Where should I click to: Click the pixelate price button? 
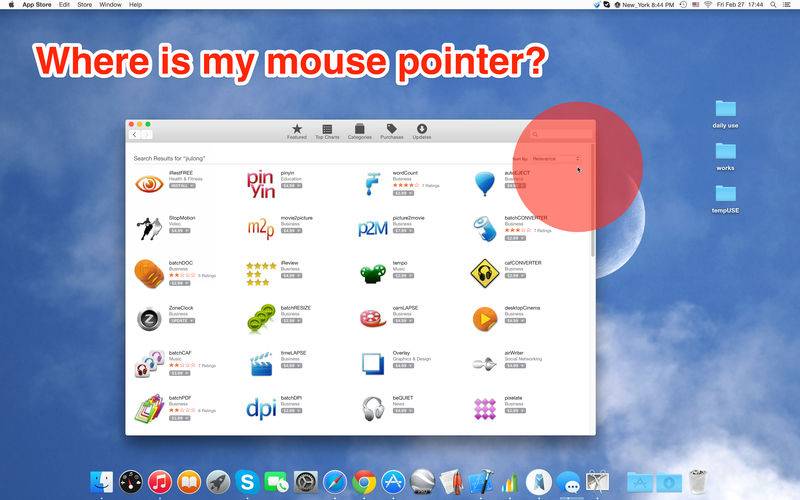(x=515, y=411)
